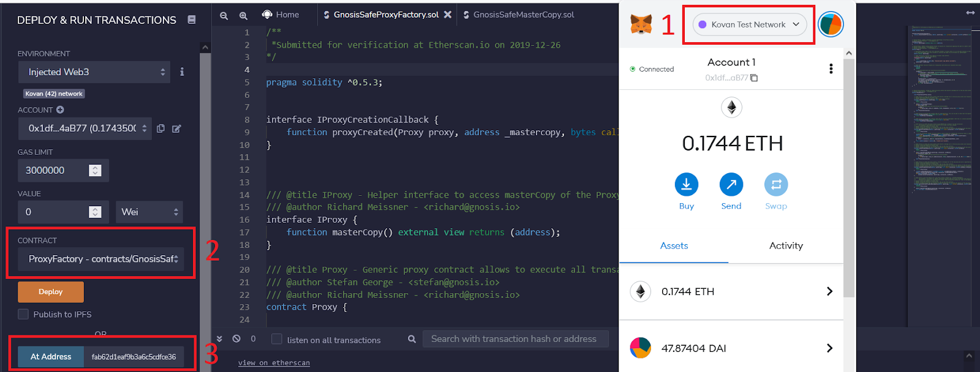Click the 0.1744 ETH main balance
980x372 pixels.
(733, 143)
